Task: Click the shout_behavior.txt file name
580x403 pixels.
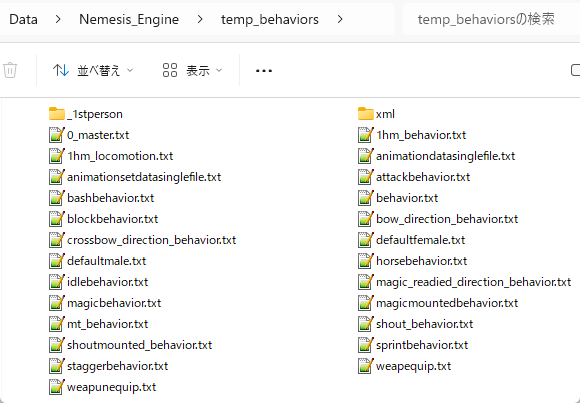Action: pyautogui.click(x=425, y=324)
